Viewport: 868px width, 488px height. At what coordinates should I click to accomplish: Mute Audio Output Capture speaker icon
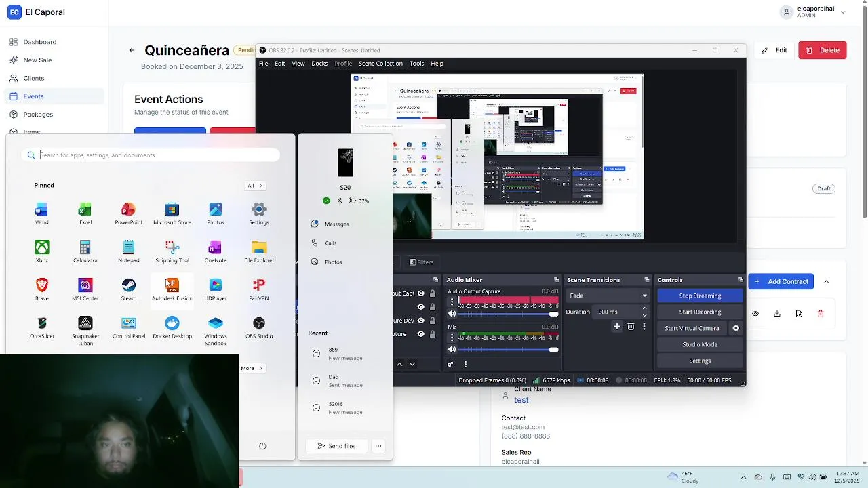452,314
